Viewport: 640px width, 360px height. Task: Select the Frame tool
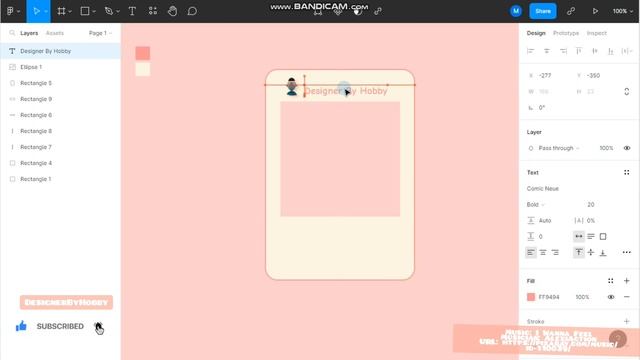click(x=61, y=11)
